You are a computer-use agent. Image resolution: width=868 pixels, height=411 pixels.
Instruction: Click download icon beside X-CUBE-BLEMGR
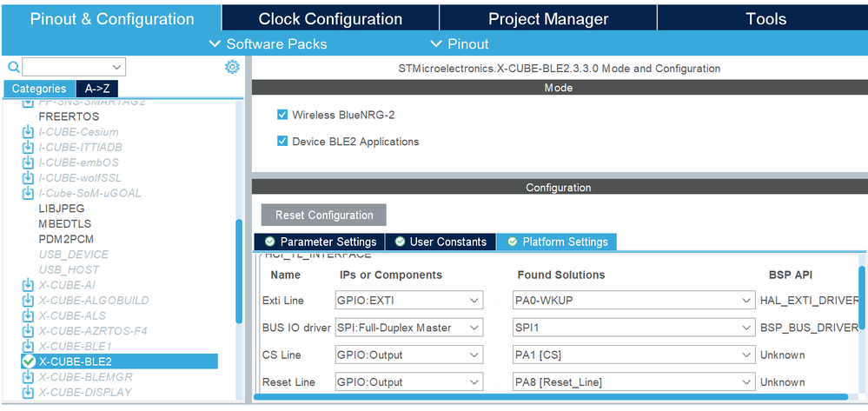pyautogui.click(x=28, y=376)
